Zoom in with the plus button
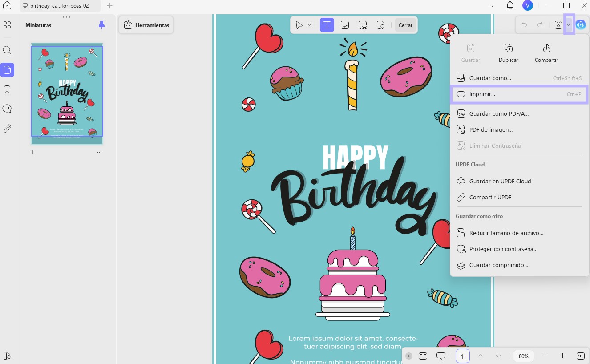This screenshot has width=590, height=364. (x=562, y=356)
